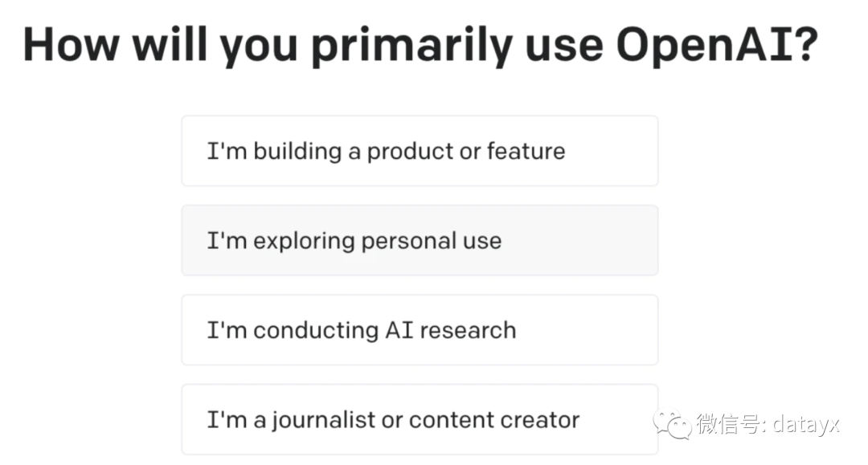The width and height of the screenshot is (868, 465).
Task: Click the AI research answer card
Action: click(420, 330)
